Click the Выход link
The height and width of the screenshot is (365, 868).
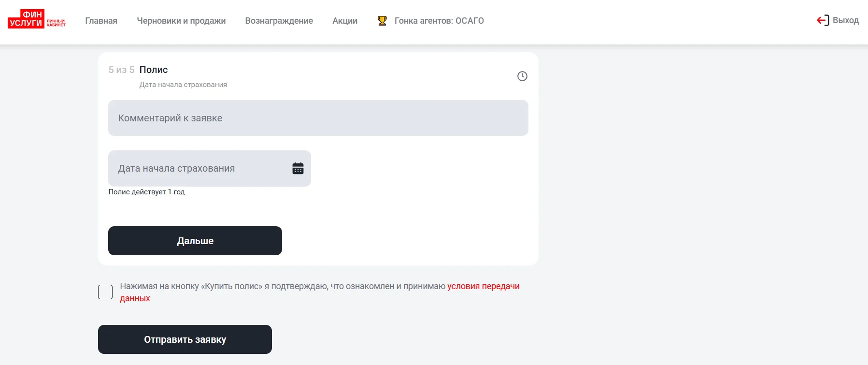pyautogui.click(x=846, y=20)
